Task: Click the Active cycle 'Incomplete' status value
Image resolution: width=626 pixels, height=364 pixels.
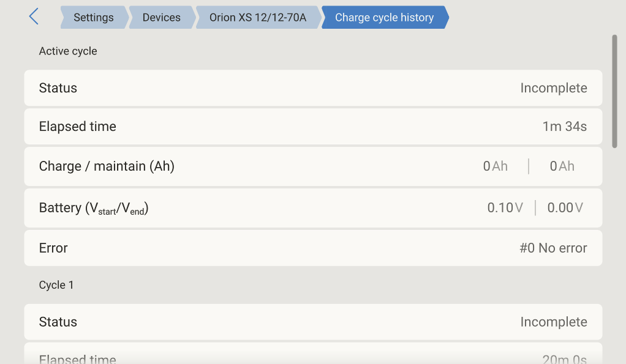Action: click(553, 88)
